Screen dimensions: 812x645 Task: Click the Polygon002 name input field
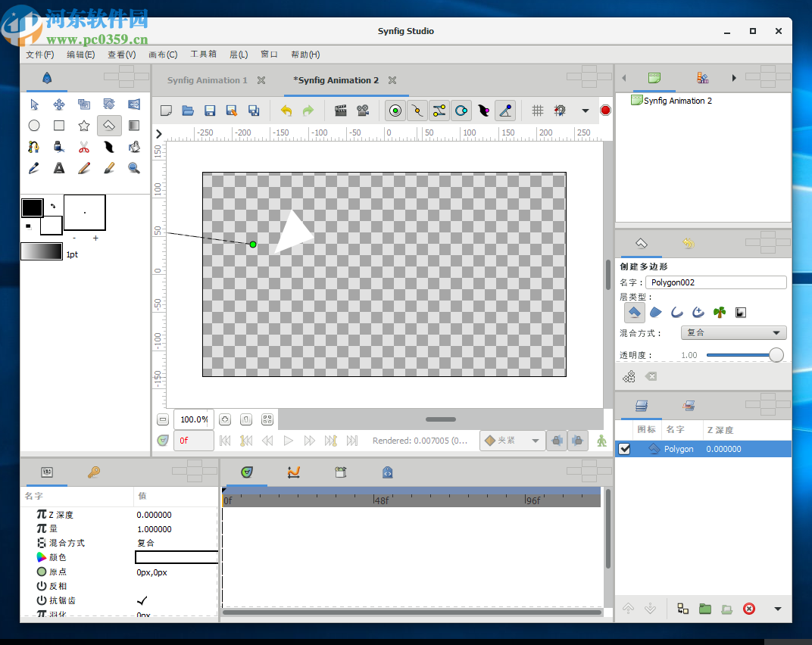point(717,282)
